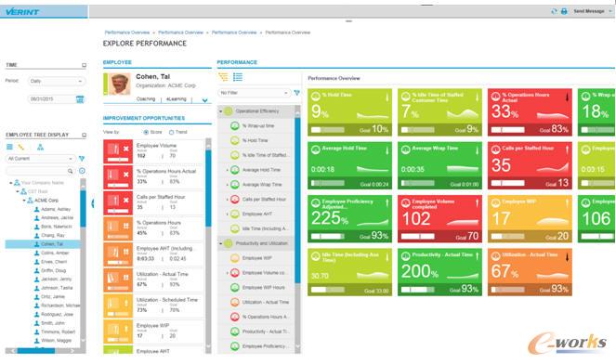
Task: Open the Utilization - Scheduled Time opportunity row
Action: [153, 305]
